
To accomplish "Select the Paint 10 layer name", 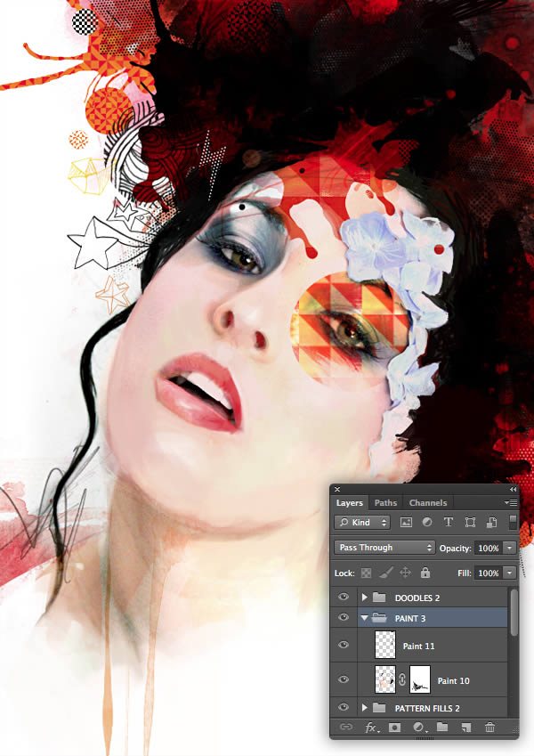I will coord(453,680).
